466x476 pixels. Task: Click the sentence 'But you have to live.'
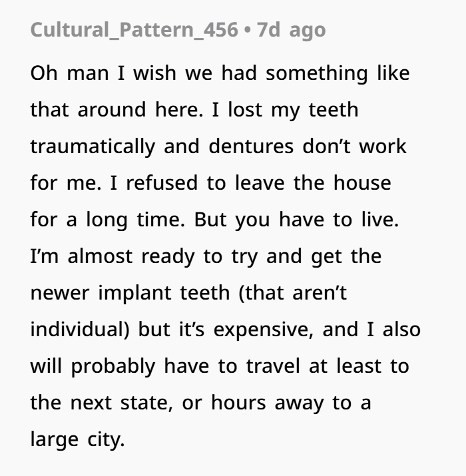[296, 220]
